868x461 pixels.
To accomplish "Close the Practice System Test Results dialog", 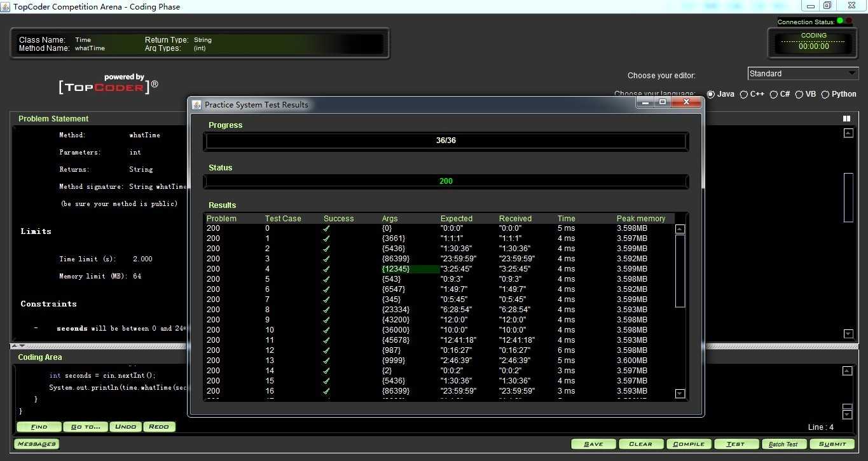I will 686,102.
